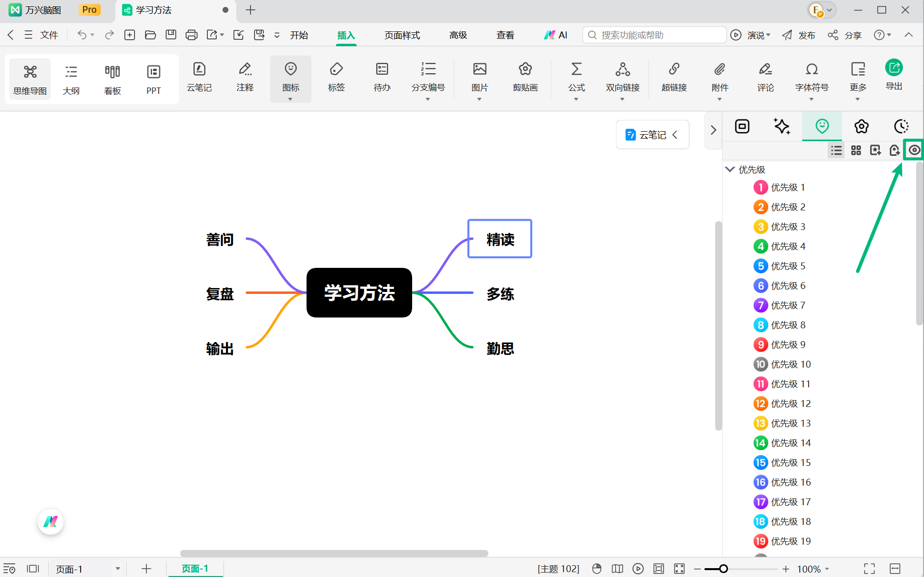
Task: Add a 评论 comment
Action: pyautogui.click(x=765, y=77)
